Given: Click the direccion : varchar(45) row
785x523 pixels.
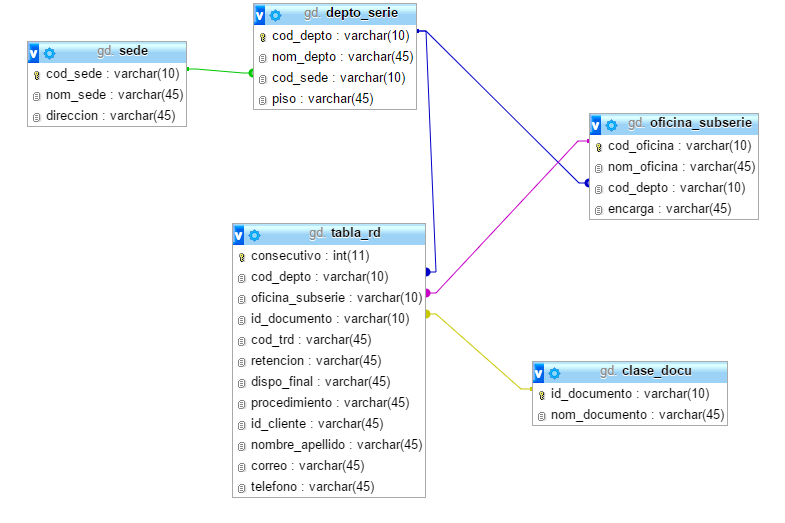Looking at the screenshot, I should pyautogui.click(x=107, y=116).
